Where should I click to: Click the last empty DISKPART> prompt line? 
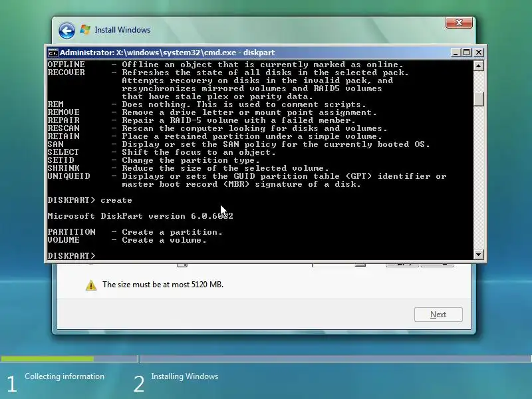click(72, 256)
